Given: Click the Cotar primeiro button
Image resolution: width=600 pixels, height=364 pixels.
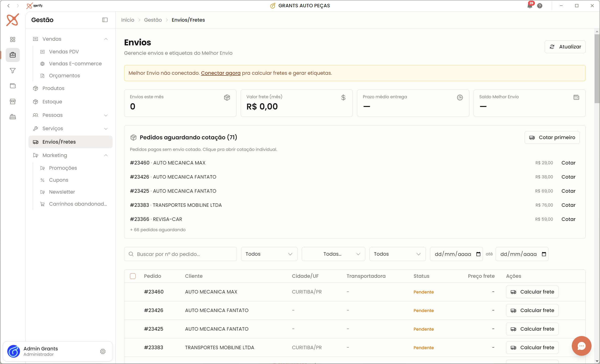Looking at the screenshot, I should tap(552, 137).
